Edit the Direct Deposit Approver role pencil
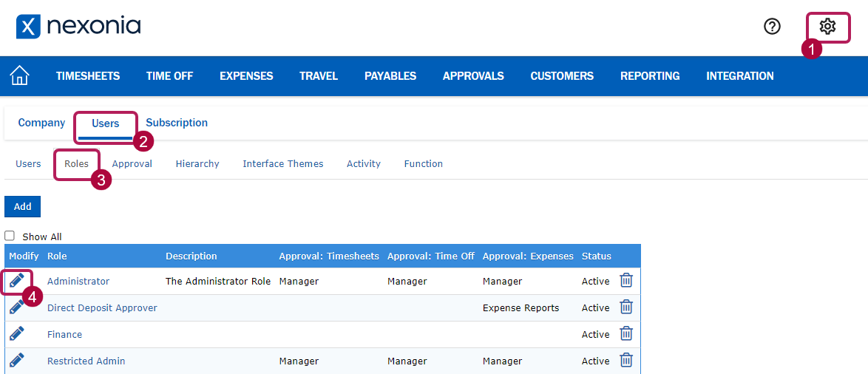 [x=17, y=307]
